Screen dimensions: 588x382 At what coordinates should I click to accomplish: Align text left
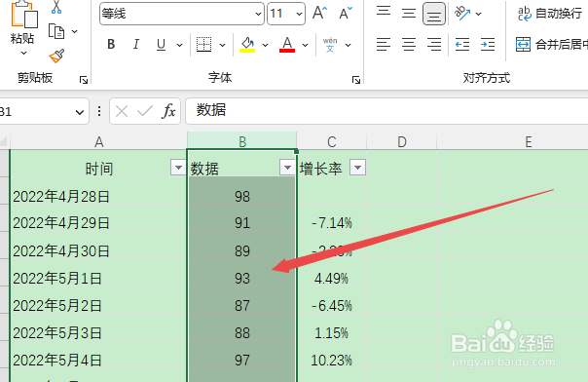384,44
